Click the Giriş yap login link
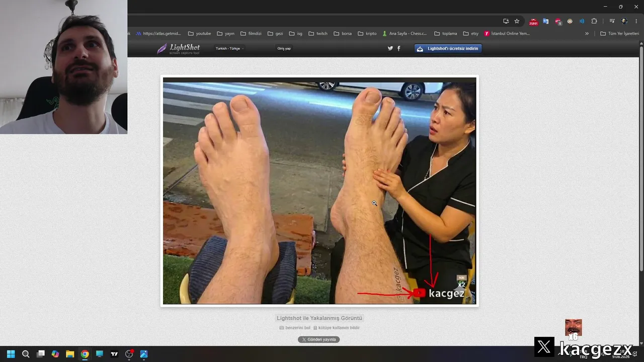This screenshot has width=644, height=362. coord(284,48)
